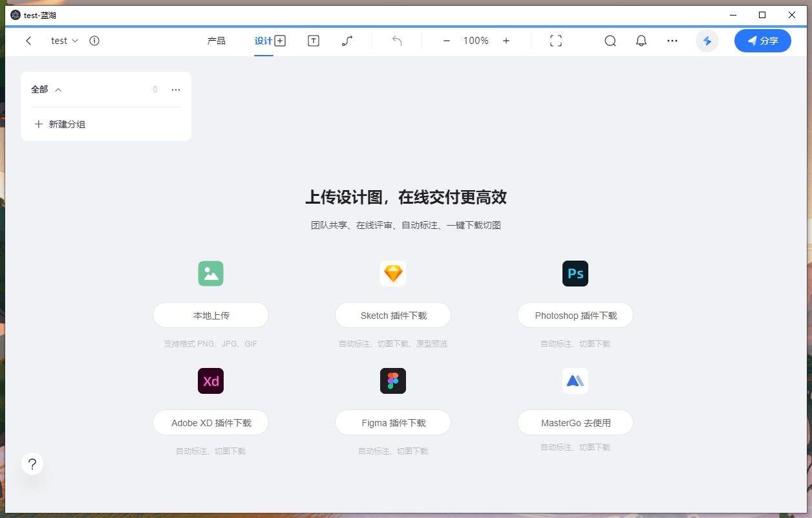Undo with the curved arrow icon

(x=397, y=41)
